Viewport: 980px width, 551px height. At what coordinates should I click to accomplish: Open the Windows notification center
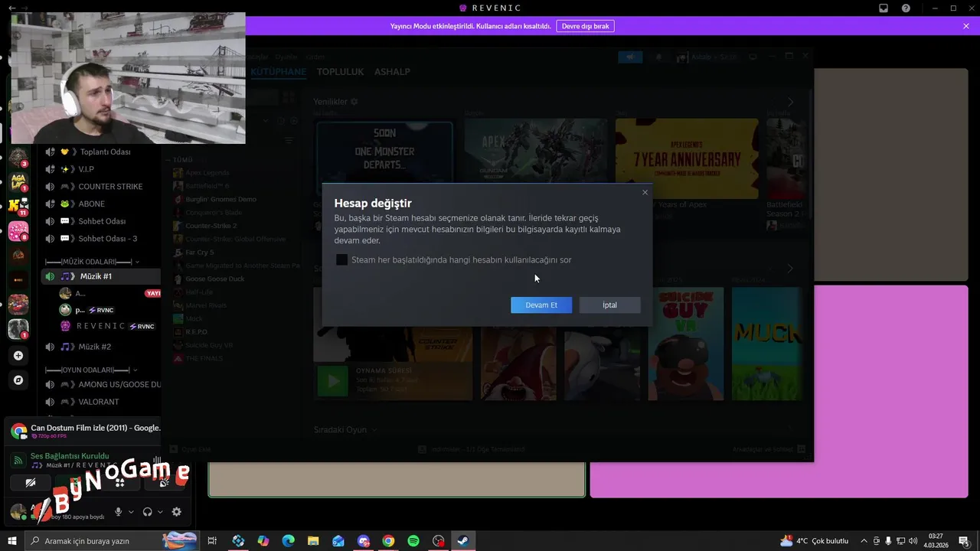[964, 541]
